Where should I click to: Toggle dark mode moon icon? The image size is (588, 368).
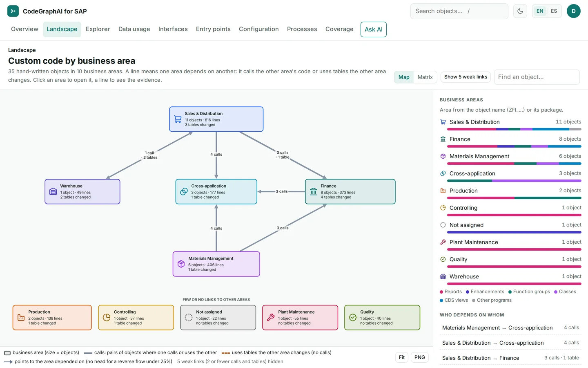coord(520,11)
